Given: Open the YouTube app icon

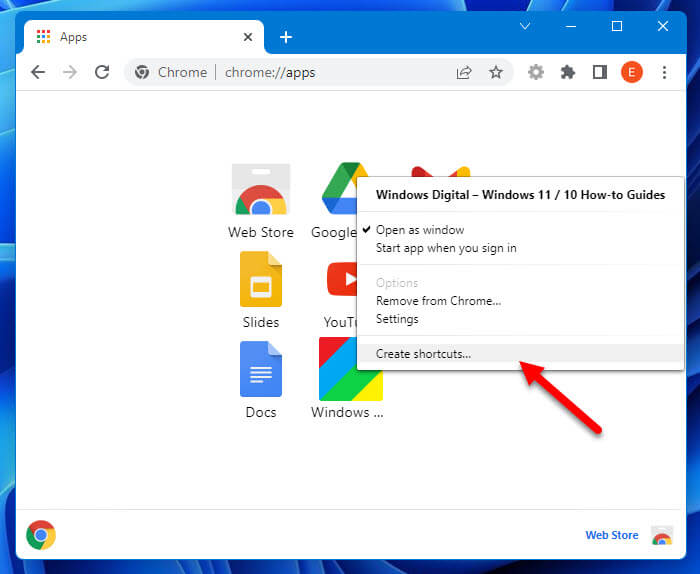Looking at the screenshot, I should 342,279.
